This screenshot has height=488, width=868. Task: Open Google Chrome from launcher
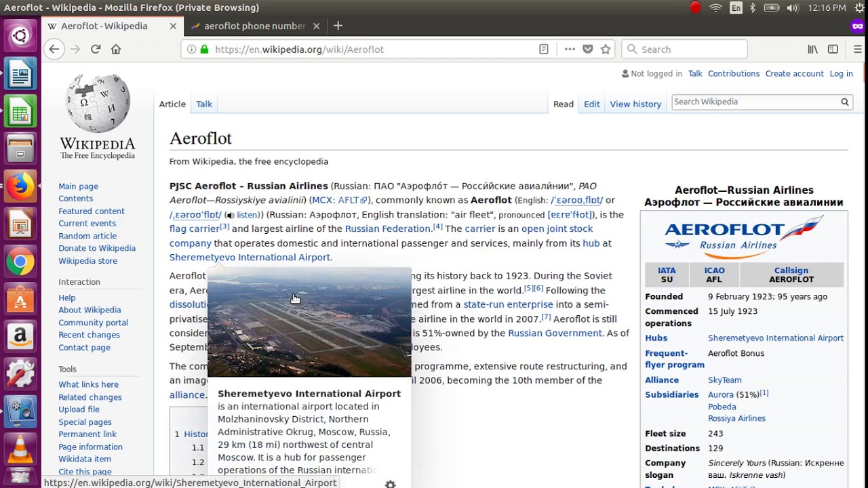20,261
